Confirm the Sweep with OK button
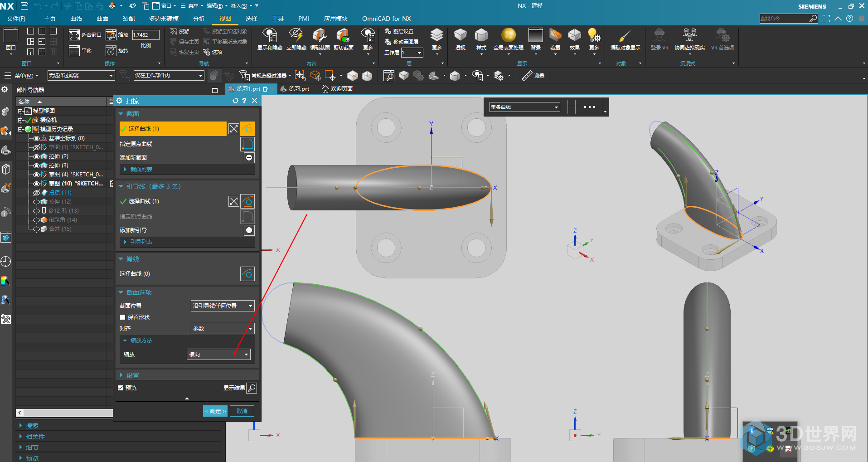The width and height of the screenshot is (868, 462). (x=215, y=411)
